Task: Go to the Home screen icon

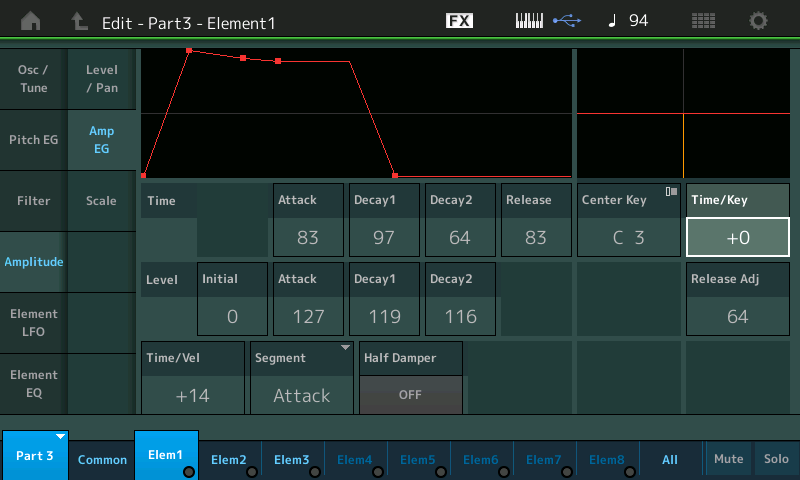Action: click(31, 21)
